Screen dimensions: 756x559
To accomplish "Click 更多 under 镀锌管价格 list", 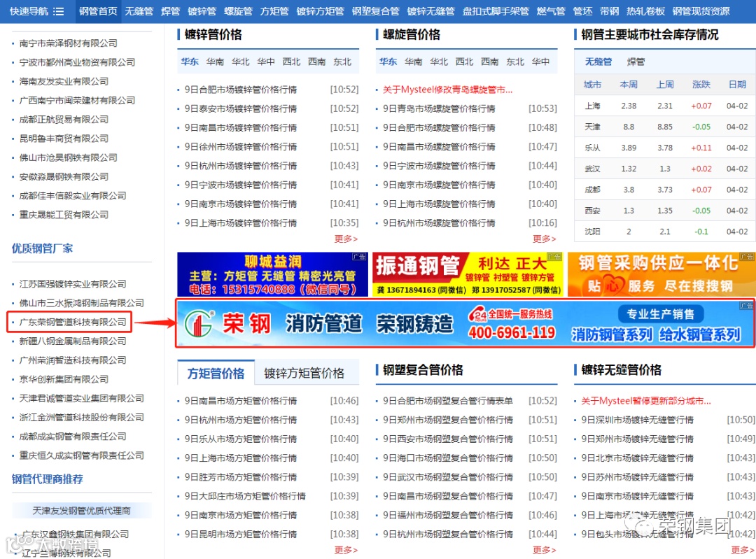I will (x=346, y=239).
